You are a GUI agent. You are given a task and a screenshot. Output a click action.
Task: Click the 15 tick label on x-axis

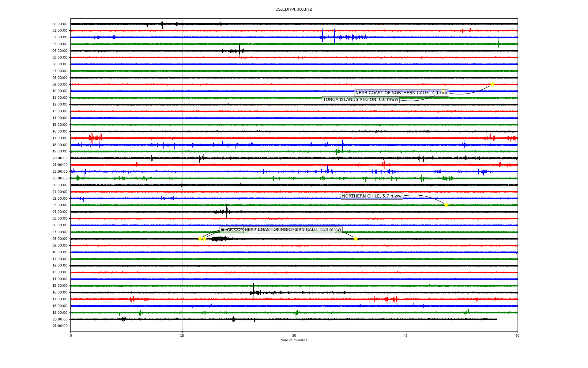[x=182, y=335]
